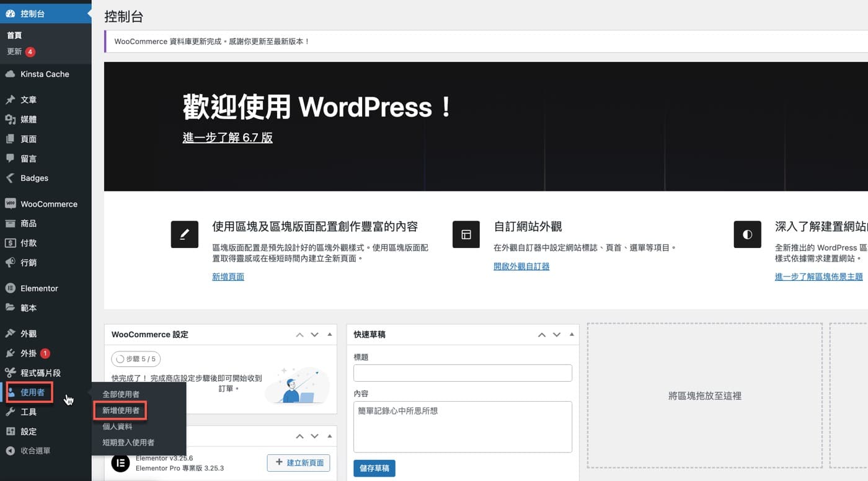The width and height of the screenshot is (868, 481).
Task: Follow the 新增頁面 link
Action: 228,277
